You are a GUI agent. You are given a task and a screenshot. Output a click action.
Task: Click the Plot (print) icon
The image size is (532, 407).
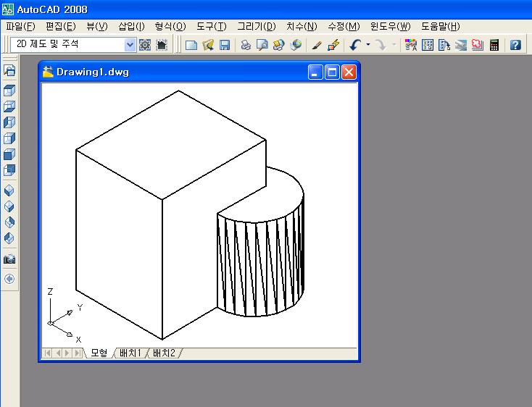[246, 45]
